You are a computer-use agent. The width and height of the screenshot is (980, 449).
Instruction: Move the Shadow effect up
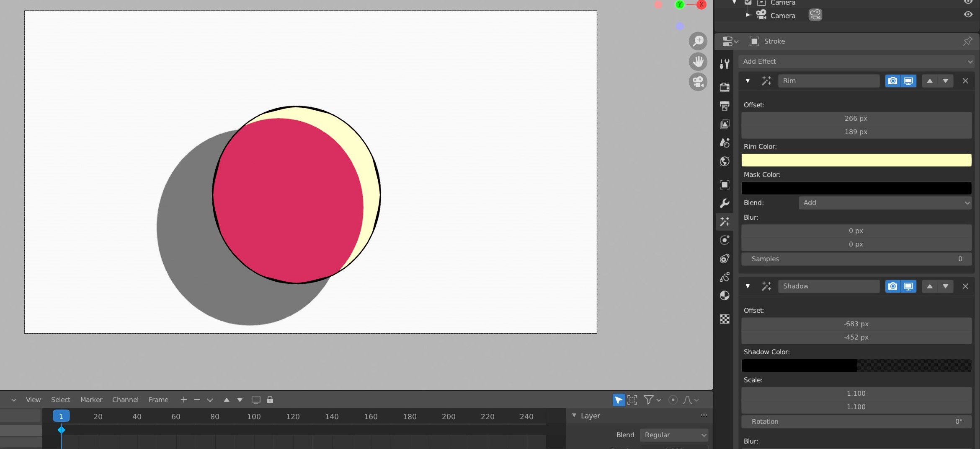(x=930, y=286)
